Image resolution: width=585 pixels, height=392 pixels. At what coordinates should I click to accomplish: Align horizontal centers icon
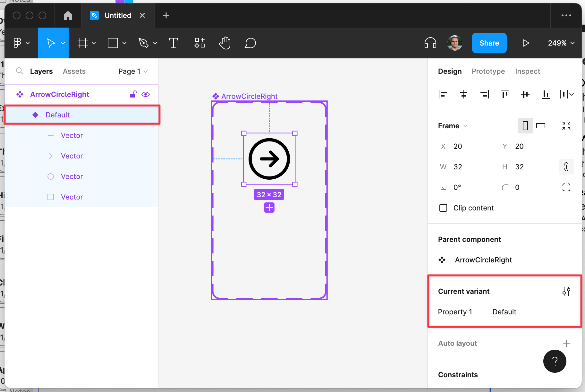[464, 94]
